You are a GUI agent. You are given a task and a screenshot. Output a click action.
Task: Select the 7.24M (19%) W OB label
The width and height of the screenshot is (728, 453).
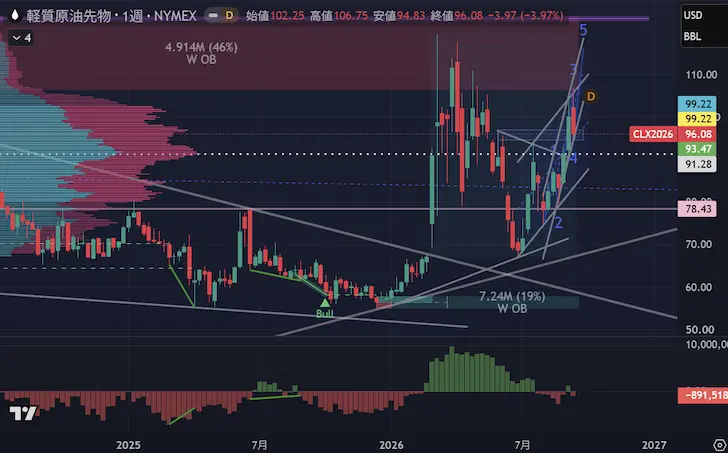tap(512, 302)
